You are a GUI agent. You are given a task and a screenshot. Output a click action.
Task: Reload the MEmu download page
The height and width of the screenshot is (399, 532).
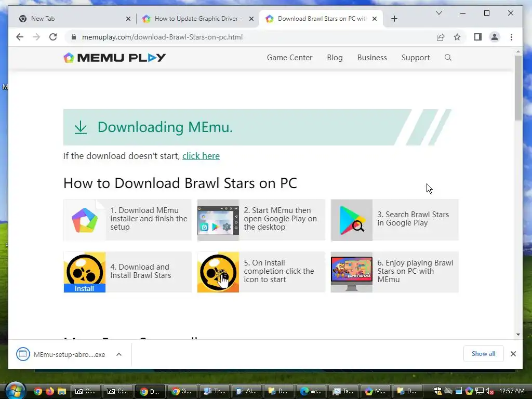tap(53, 37)
